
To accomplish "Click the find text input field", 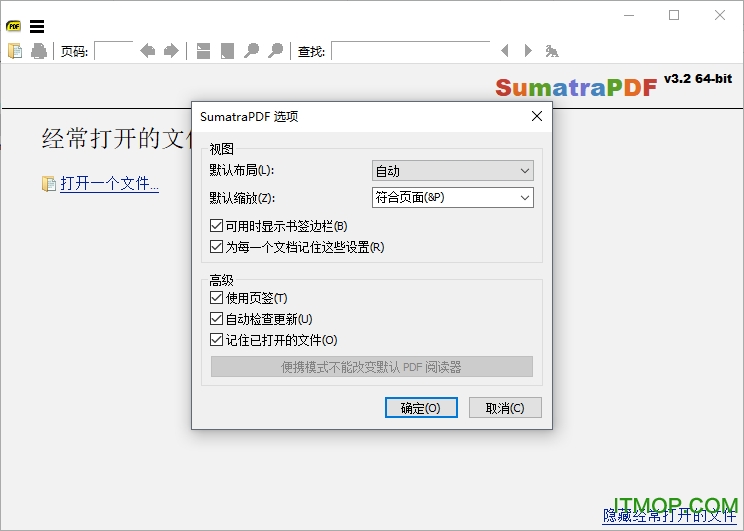I will (411, 51).
